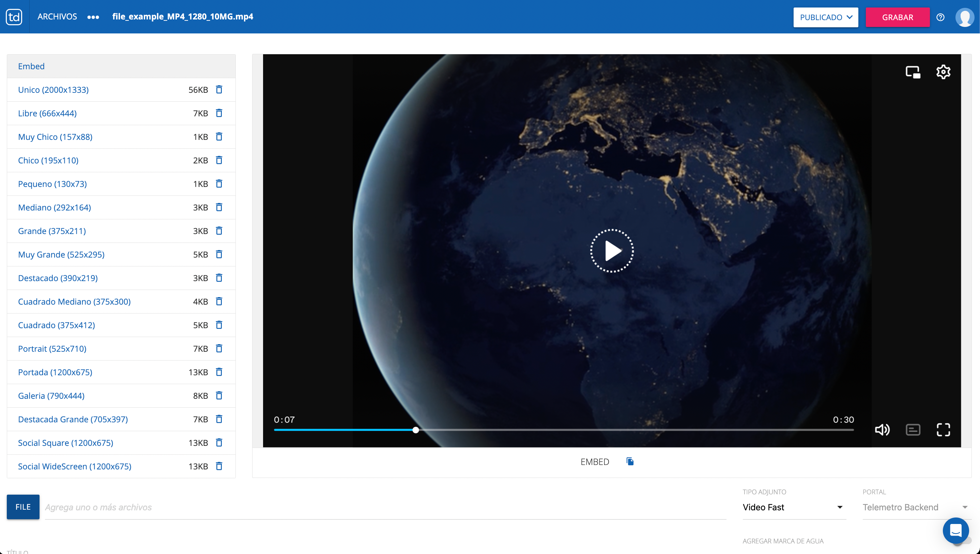Mute the video volume
The image size is (980, 554).
click(x=882, y=430)
